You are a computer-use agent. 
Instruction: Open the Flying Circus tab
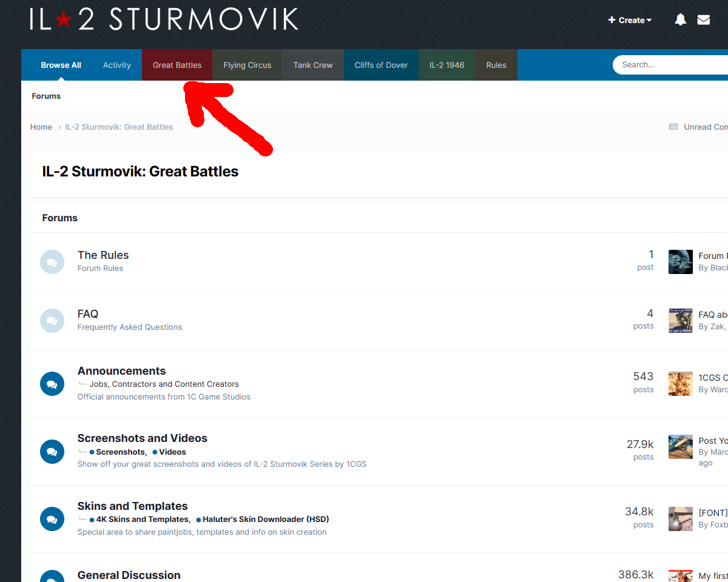248,65
